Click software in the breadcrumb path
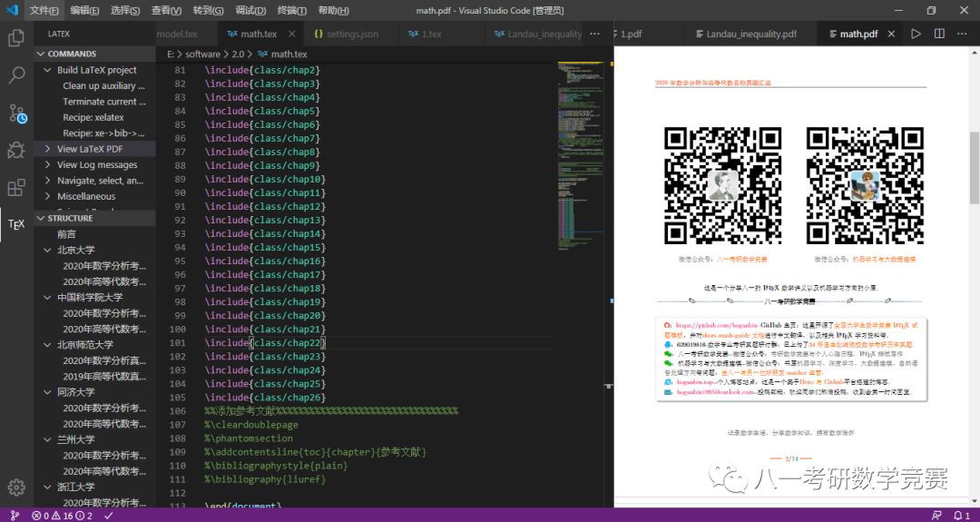The height and width of the screenshot is (522, 980). [202, 54]
